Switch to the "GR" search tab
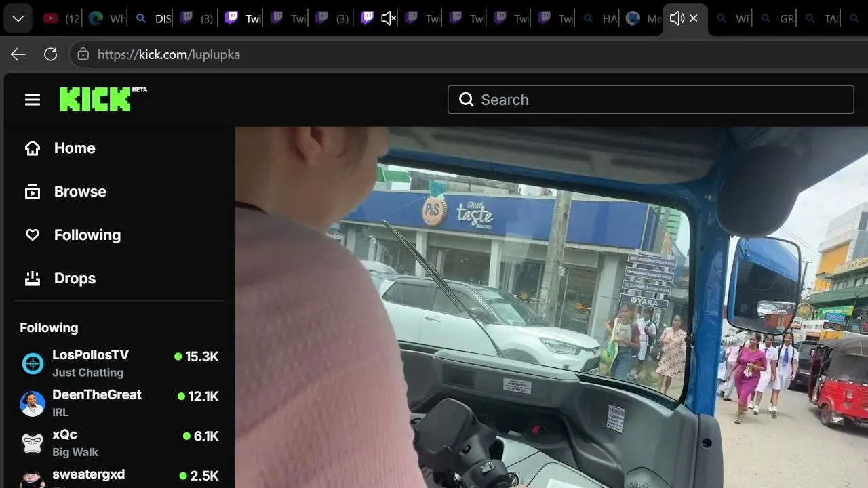Screen dimensions: 868x488 (777, 18)
